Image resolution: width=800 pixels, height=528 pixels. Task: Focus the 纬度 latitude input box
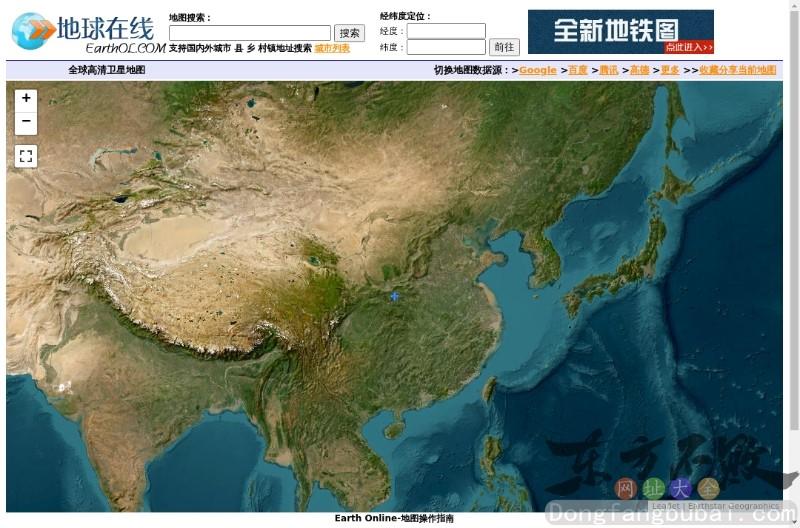pos(446,47)
